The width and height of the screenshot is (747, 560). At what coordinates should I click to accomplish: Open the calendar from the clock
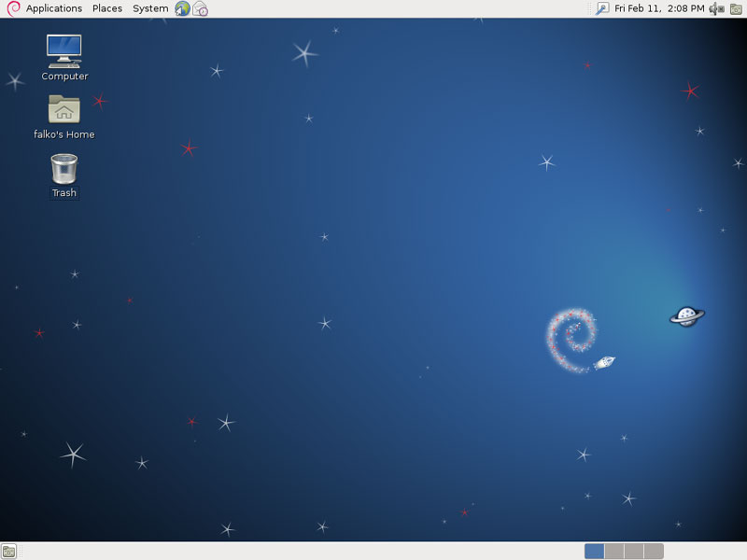coord(659,8)
